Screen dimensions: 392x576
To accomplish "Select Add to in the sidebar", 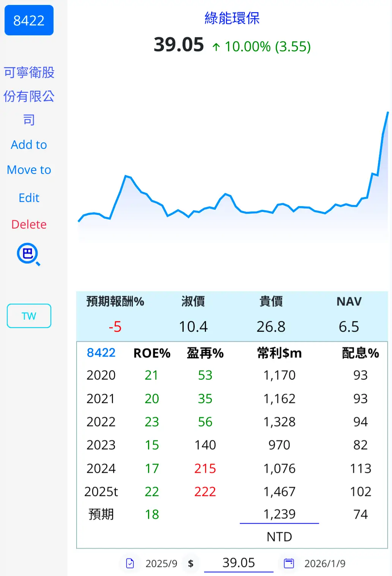I will point(29,145).
